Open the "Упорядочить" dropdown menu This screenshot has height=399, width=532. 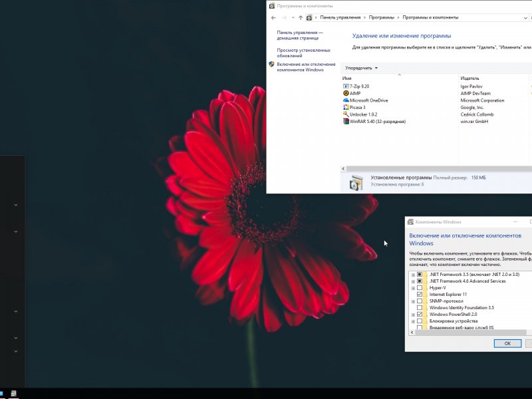[361, 68]
